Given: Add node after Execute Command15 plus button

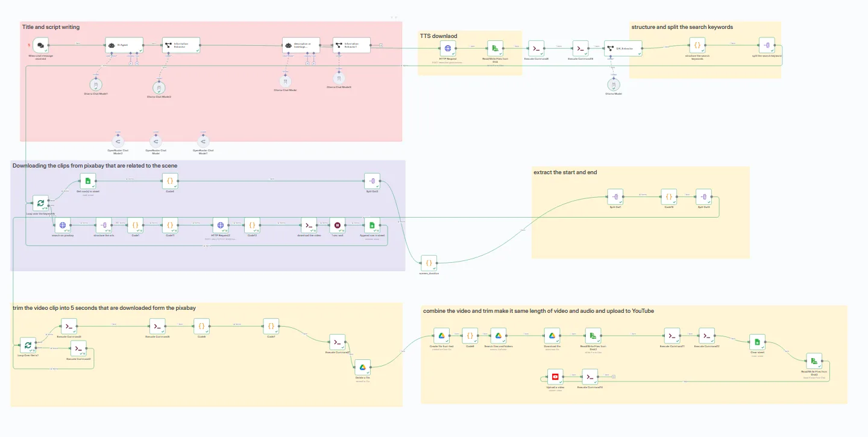Looking at the screenshot, I should tap(614, 377).
